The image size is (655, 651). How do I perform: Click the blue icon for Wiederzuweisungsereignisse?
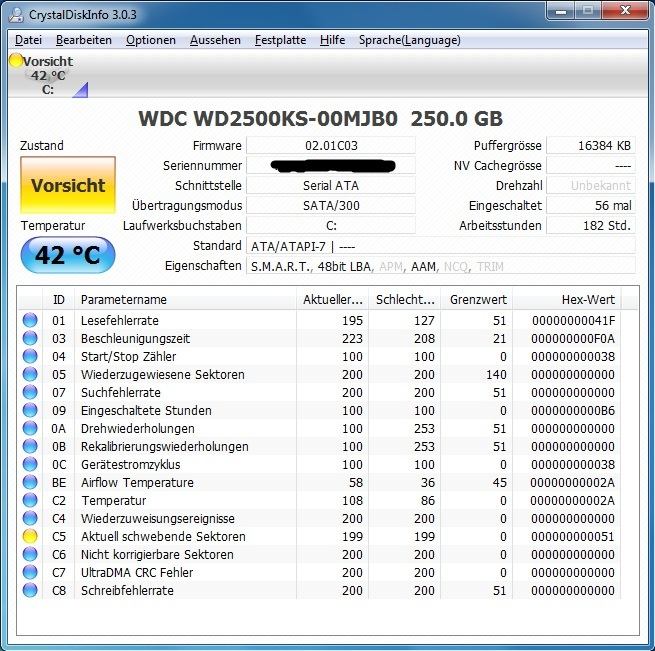pyautogui.click(x=30, y=518)
